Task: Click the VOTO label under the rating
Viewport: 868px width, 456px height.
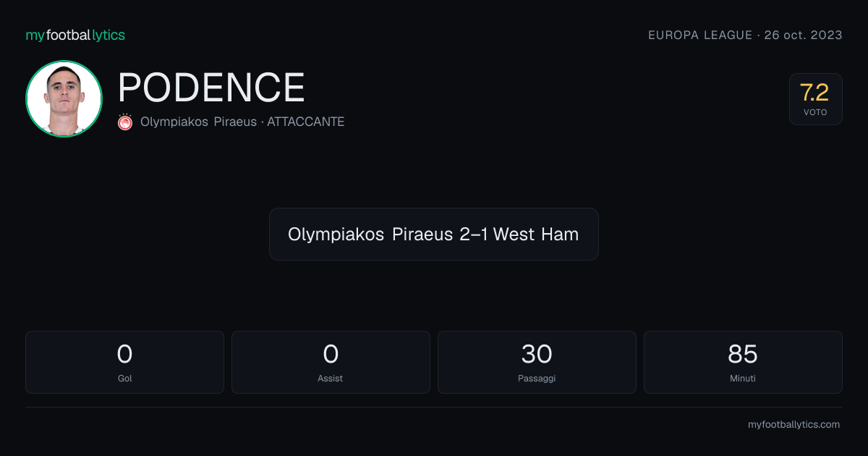Action: (815, 113)
